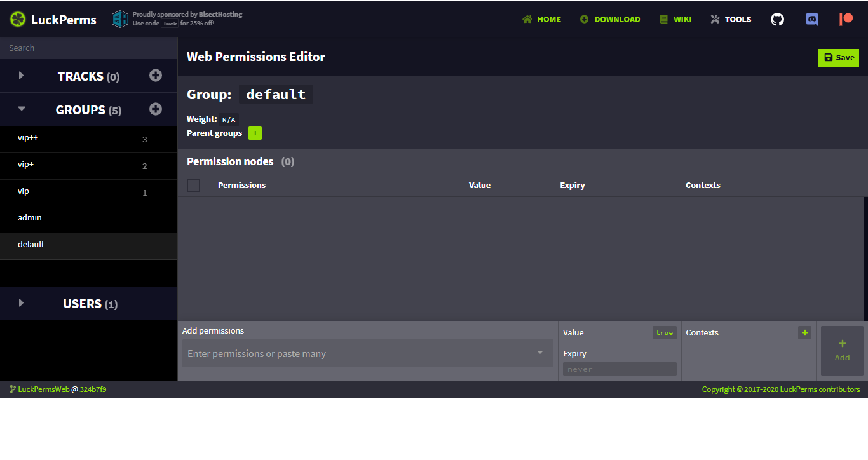
Task: Click the LuckPerms clover logo
Action: pyautogui.click(x=18, y=20)
